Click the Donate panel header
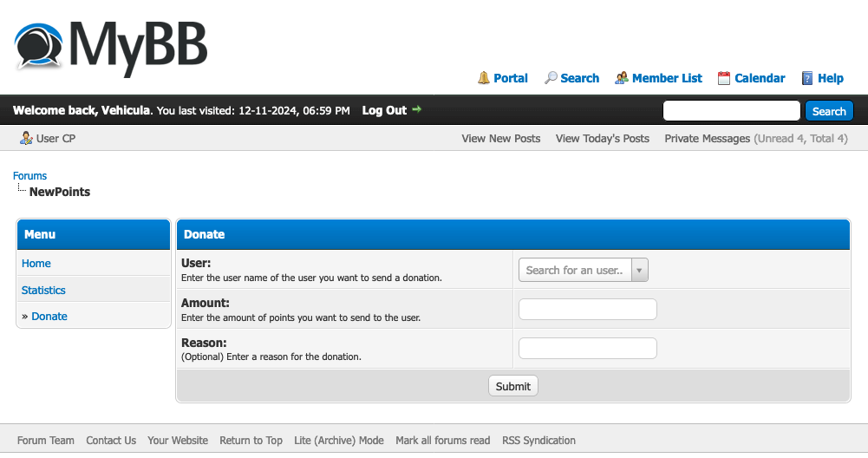The width and height of the screenshot is (868, 458). click(512, 234)
